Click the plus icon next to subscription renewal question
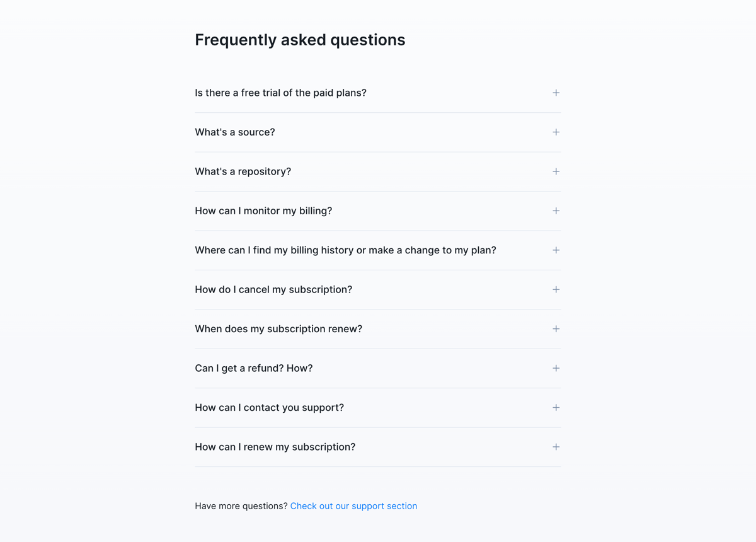This screenshot has height=542, width=756. (556, 328)
